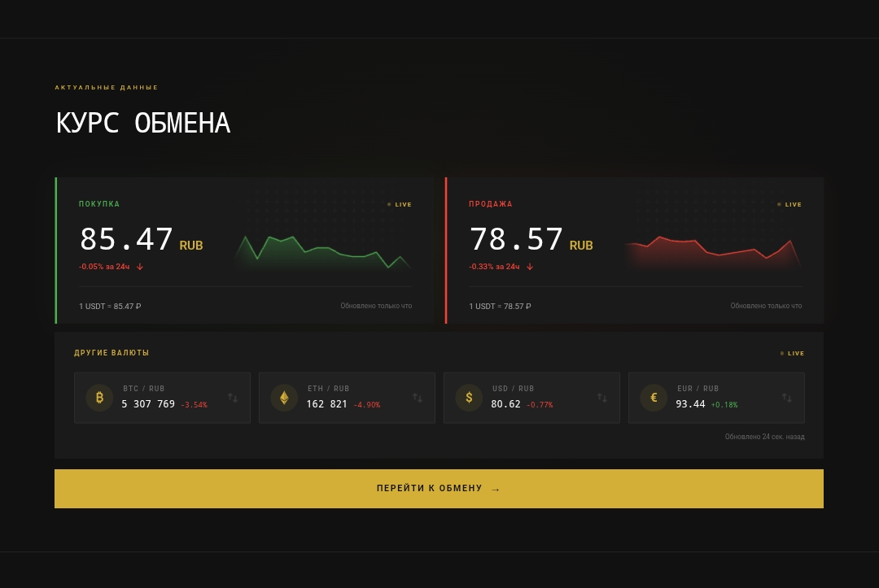
Task: Click swap arrows in USD / RUB card
Action: [x=602, y=398]
